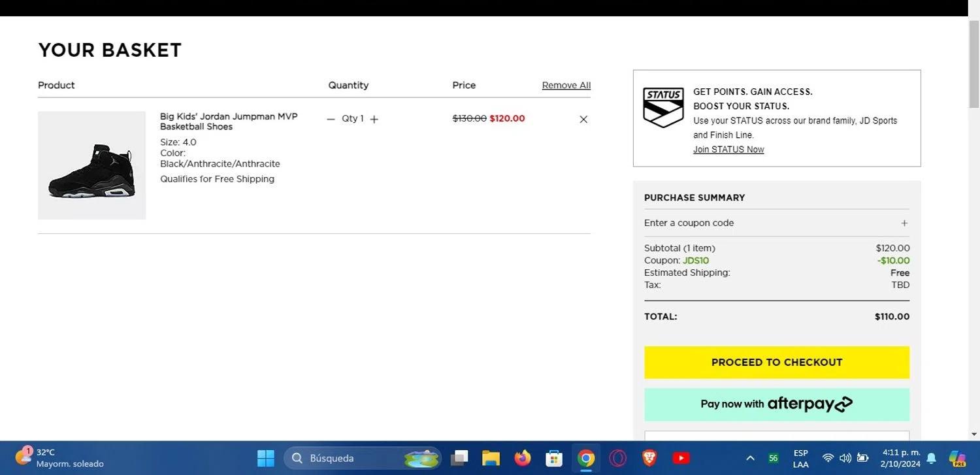Remove Jordan Jumpman shoes with X icon
The width and height of the screenshot is (980, 475).
click(x=583, y=119)
